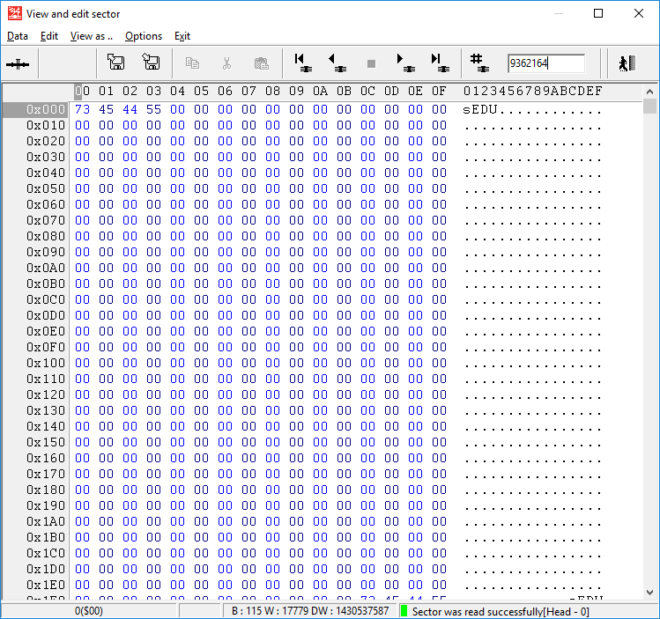Open the Options menu

(x=143, y=36)
